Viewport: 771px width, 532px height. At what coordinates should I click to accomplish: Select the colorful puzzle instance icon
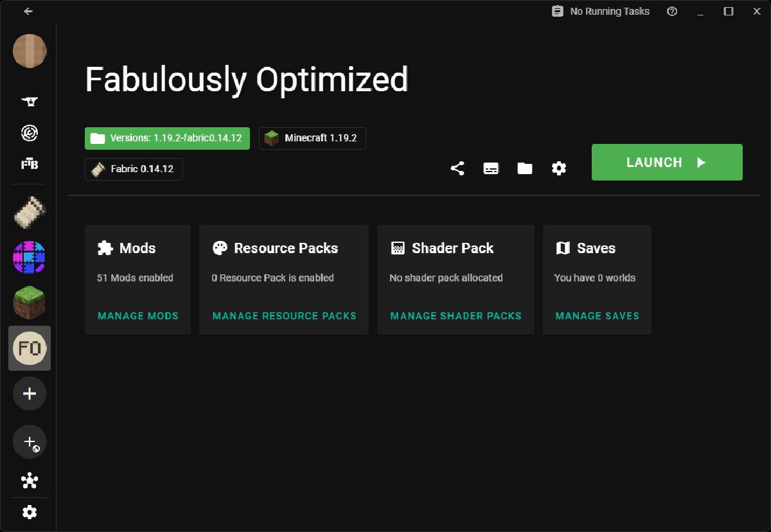(x=30, y=258)
